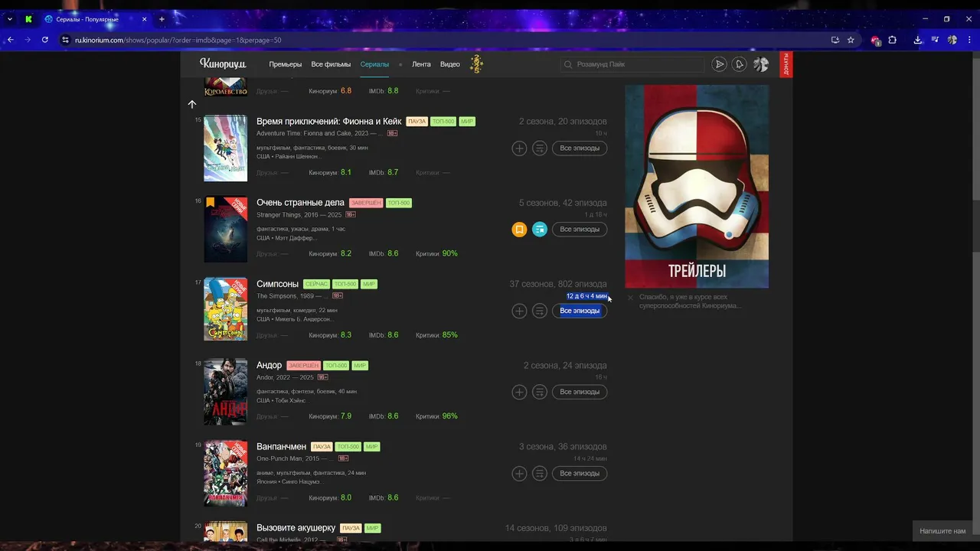Open the Stranger Things poster
The height and width of the screenshot is (551, 980).
point(225,230)
